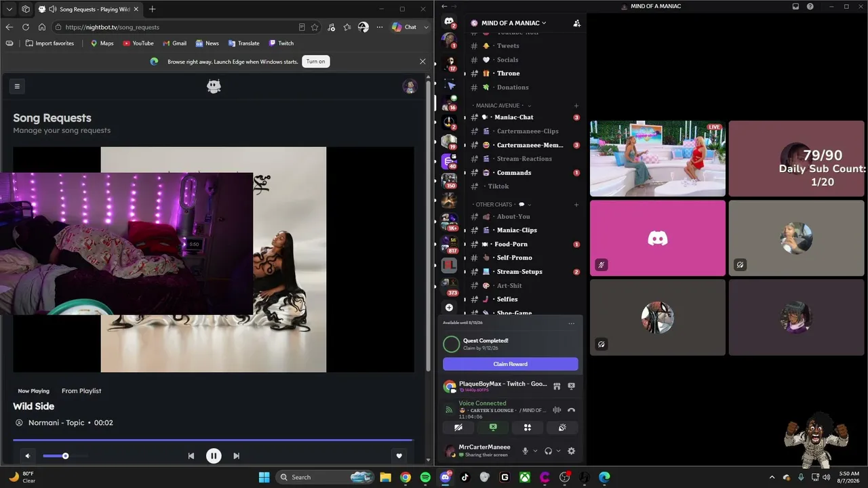Open the Translate bookmark

[244, 43]
